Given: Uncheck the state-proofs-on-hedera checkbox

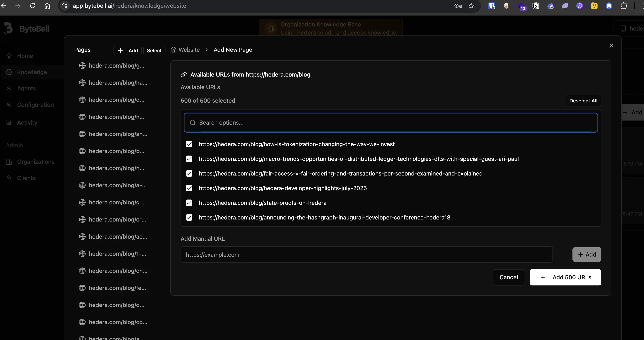Looking at the screenshot, I should [189, 203].
